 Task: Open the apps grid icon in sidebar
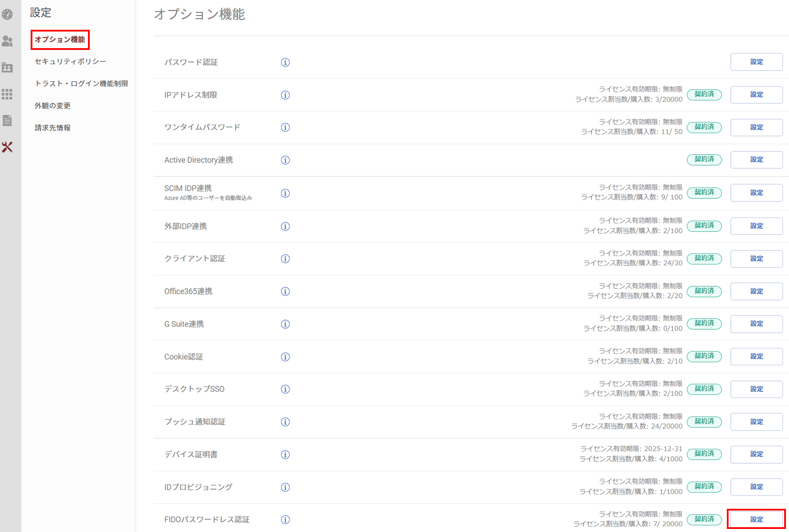point(7,94)
